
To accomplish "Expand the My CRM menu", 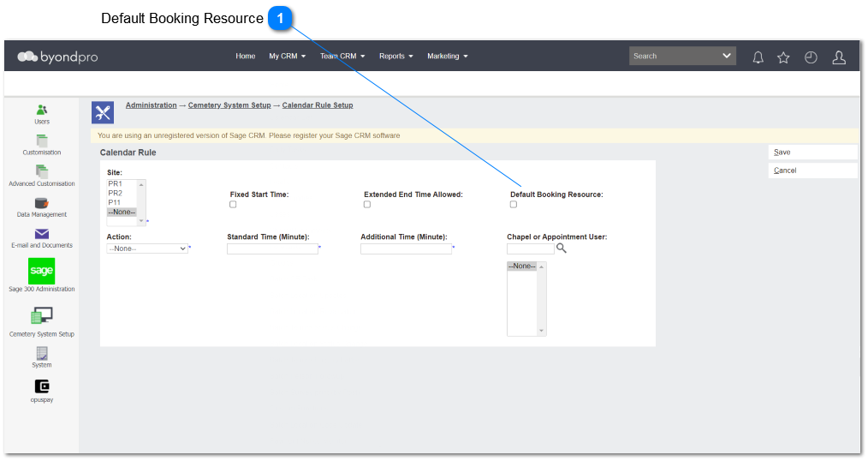I will [x=288, y=56].
